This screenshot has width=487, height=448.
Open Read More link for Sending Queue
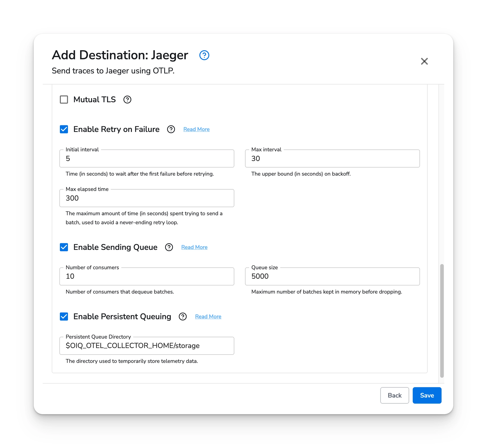coord(194,247)
